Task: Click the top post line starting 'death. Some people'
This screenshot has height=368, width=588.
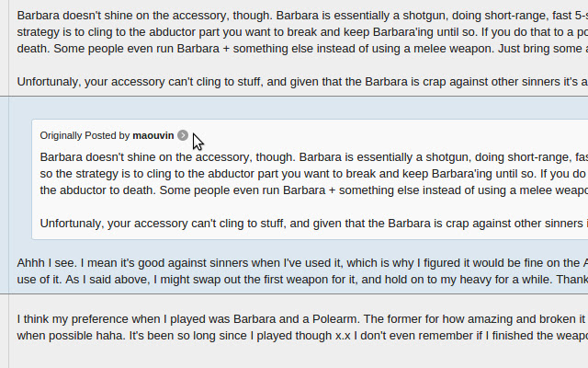Action: 302,49
